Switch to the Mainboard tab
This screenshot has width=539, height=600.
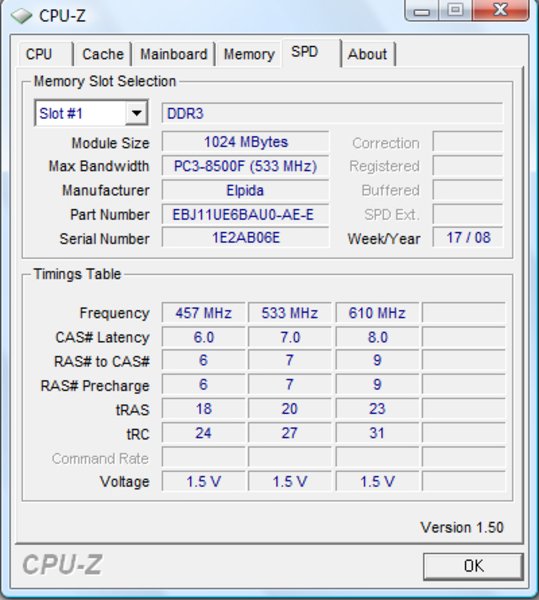coord(173,54)
